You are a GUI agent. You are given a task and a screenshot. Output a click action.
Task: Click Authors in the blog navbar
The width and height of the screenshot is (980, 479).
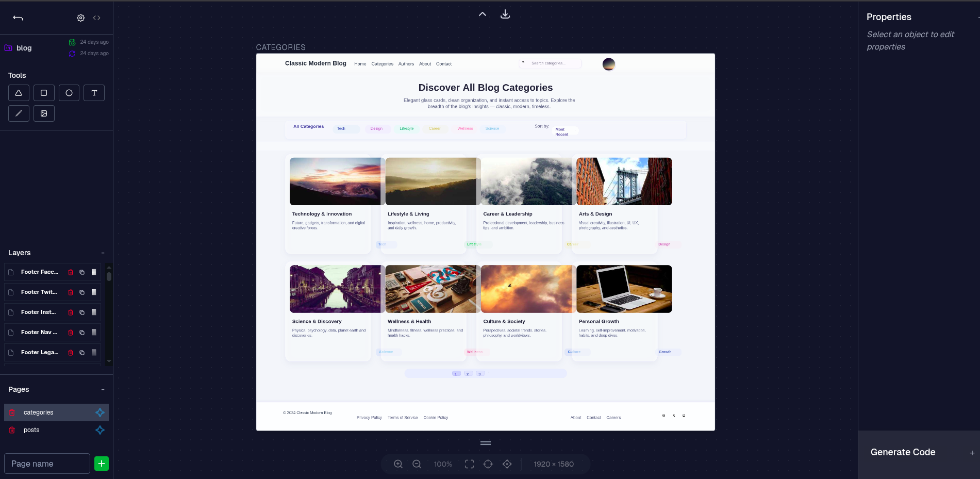406,64
